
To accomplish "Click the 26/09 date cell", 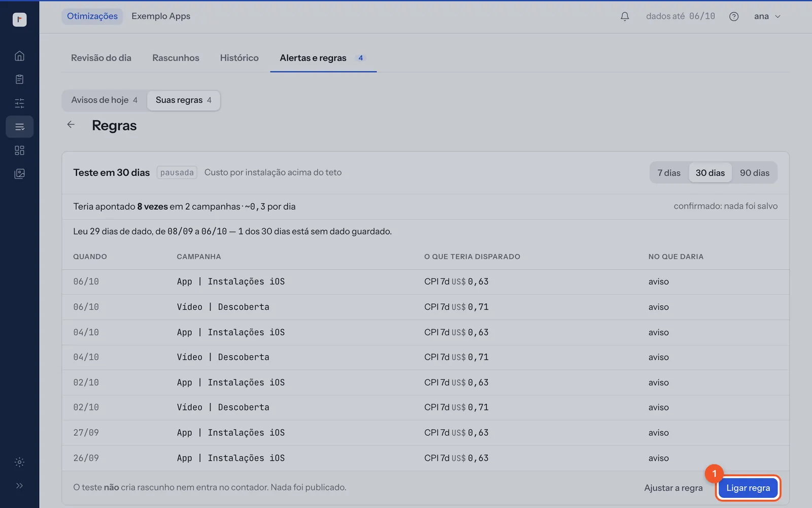I will point(86,458).
